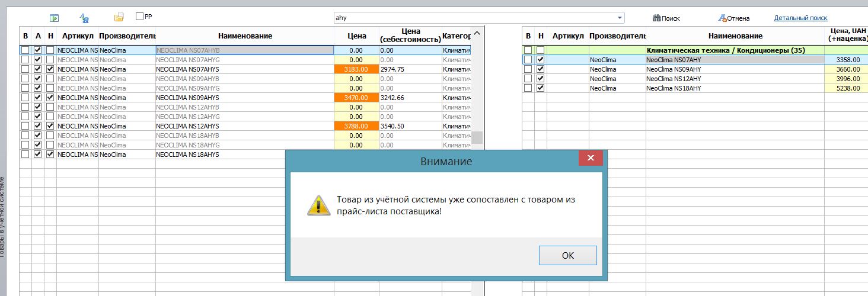Click the cost value 3242.66

pos(392,98)
